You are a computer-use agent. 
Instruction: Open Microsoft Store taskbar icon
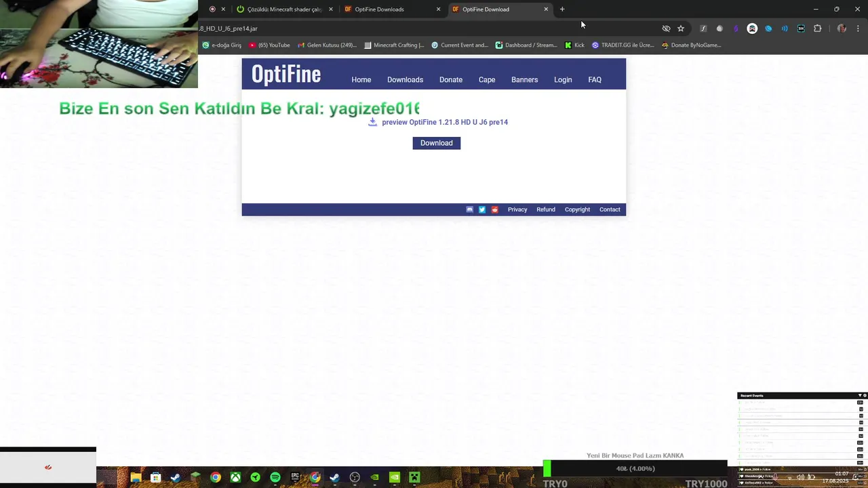pos(155,477)
